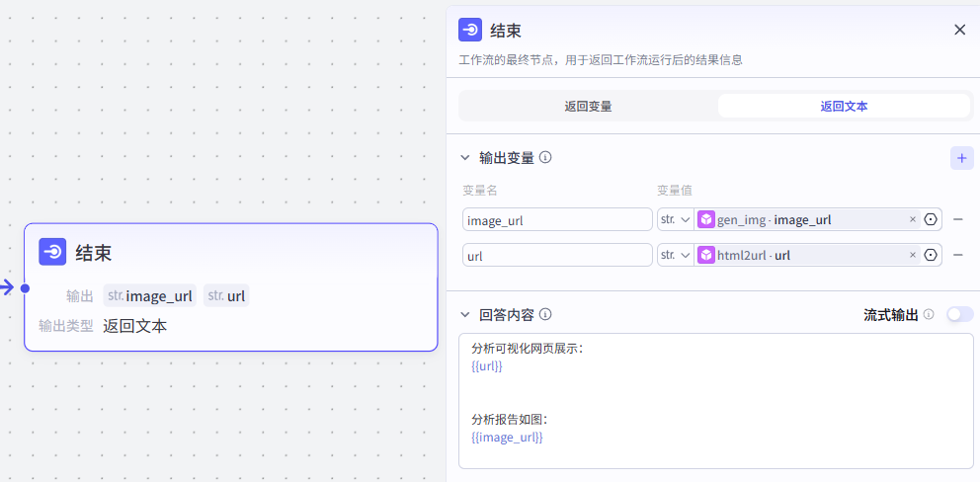The width and height of the screenshot is (980, 482).
Task: Click info icon beside 流式输出 label
Action: tap(929, 315)
